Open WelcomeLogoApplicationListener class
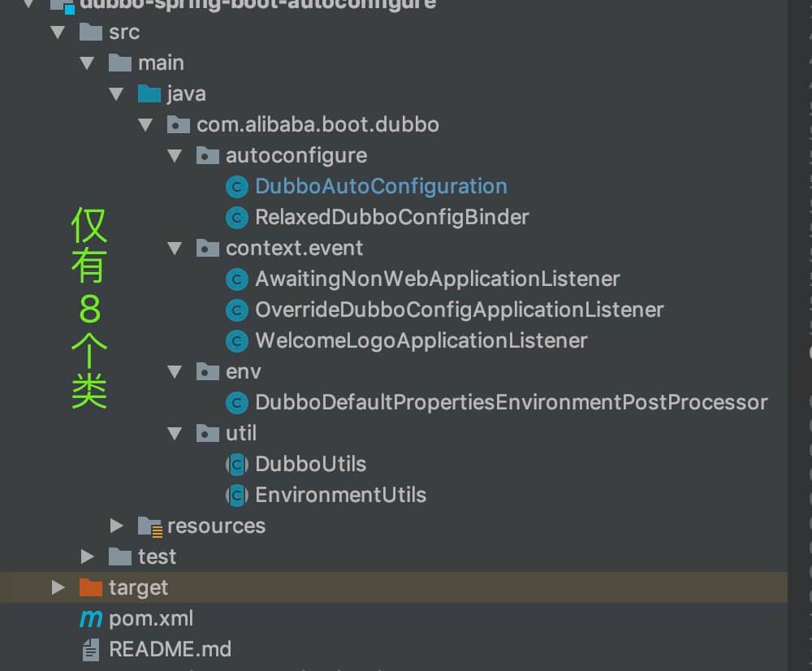Viewport: 812px width, 671px height. coord(421,341)
